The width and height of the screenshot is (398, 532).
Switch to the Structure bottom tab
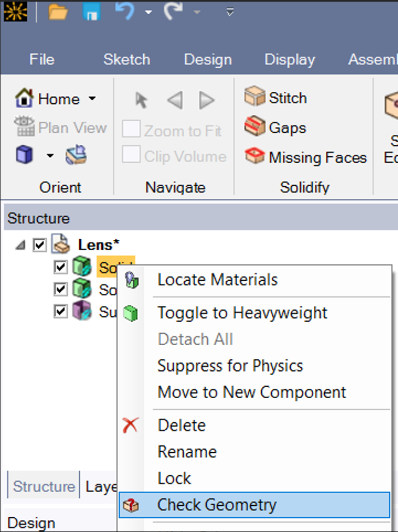(x=44, y=486)
